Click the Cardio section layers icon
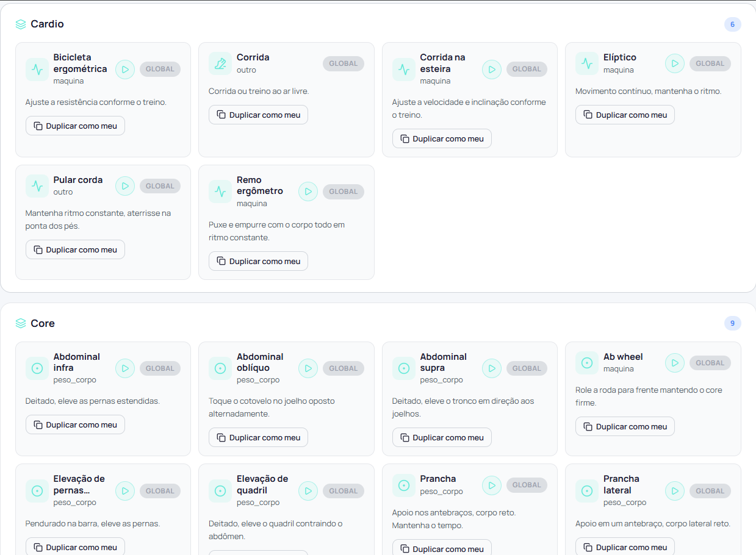 21,24
